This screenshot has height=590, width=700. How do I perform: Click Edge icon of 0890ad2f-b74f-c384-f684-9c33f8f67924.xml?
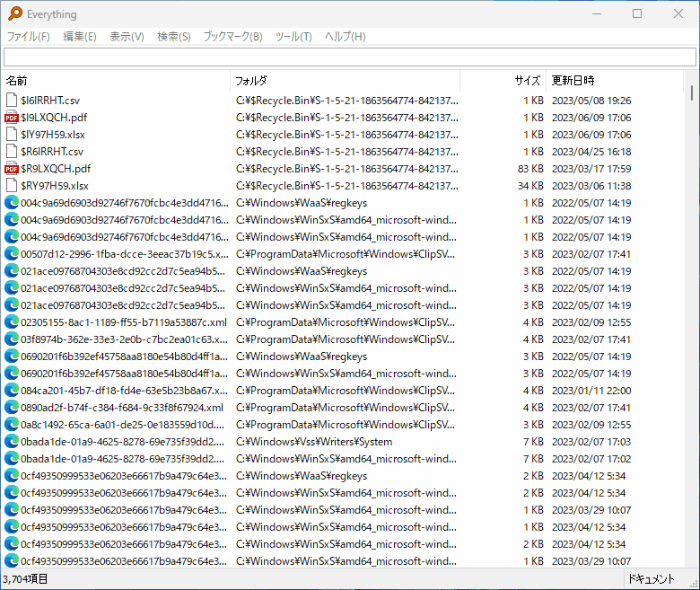12,408
